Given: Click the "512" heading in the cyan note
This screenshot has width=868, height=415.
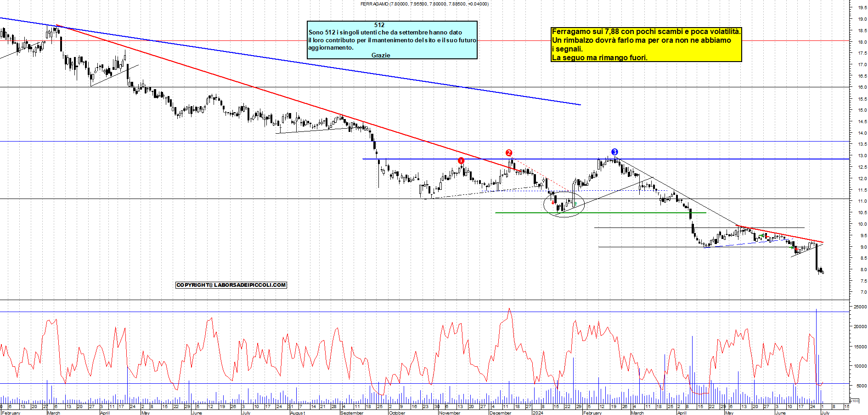Looking at the screenshot, I should [x=379, y=25].
